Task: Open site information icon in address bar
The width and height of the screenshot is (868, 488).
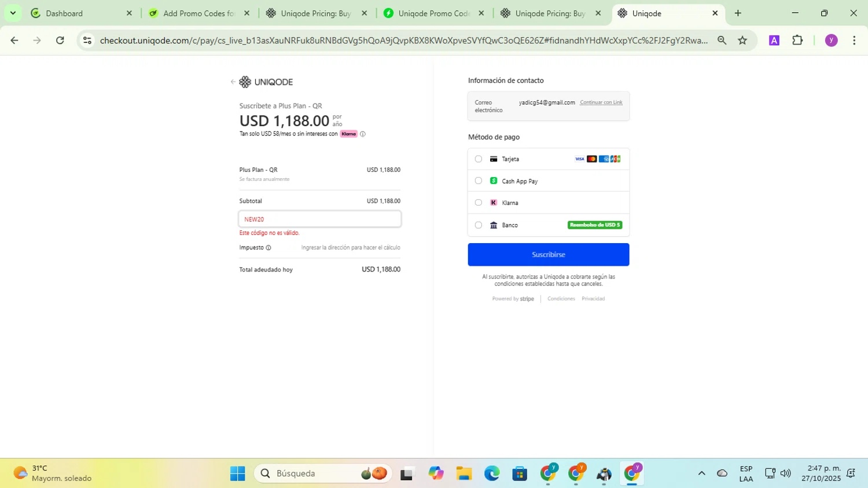Action: tap(87, 40)
